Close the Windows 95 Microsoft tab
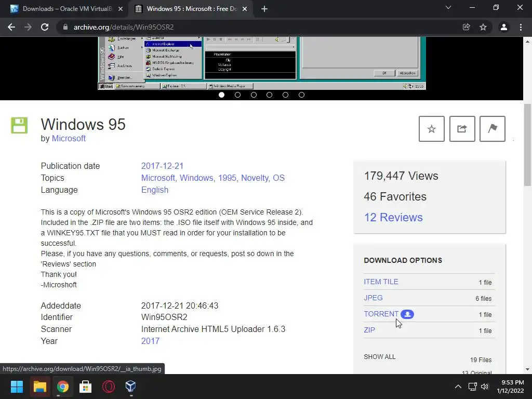Viewport: 532px width, 399px height. point(245,9)
